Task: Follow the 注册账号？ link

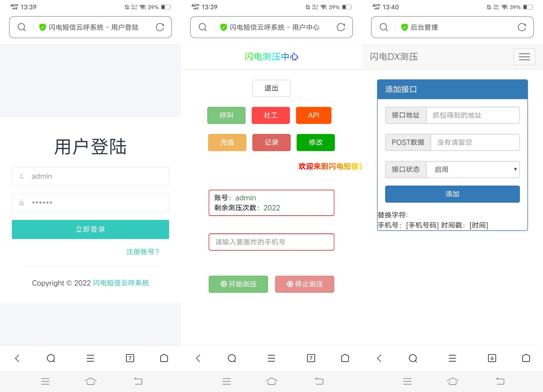Action: [x=143, y=252]
